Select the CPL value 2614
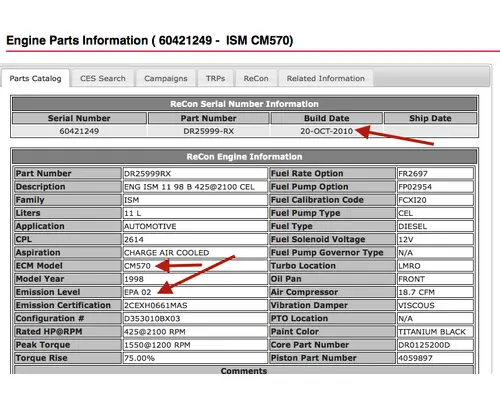Image resolution: width=500 pixels, height=400 pixels. tap(195, 239)
